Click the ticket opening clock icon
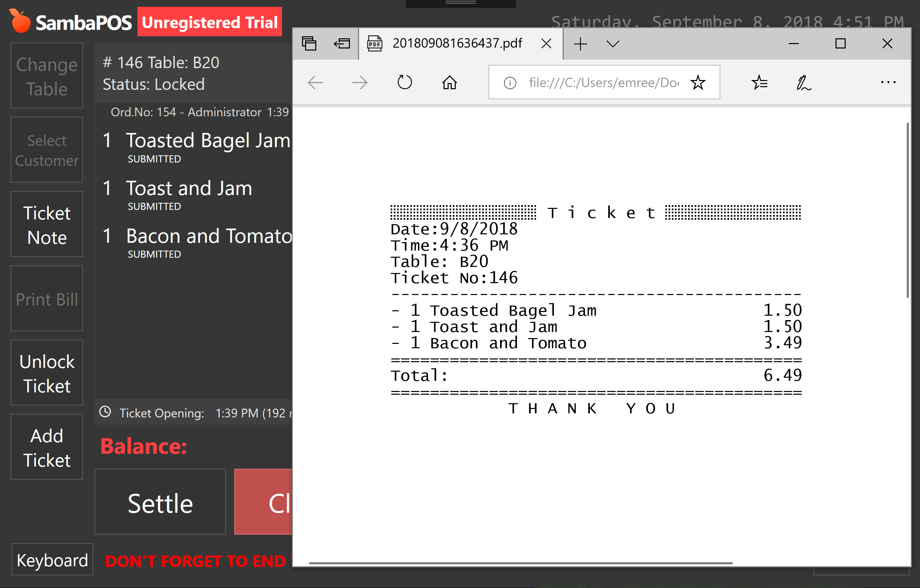Screen dimensions: 920x588 (105, 412)
